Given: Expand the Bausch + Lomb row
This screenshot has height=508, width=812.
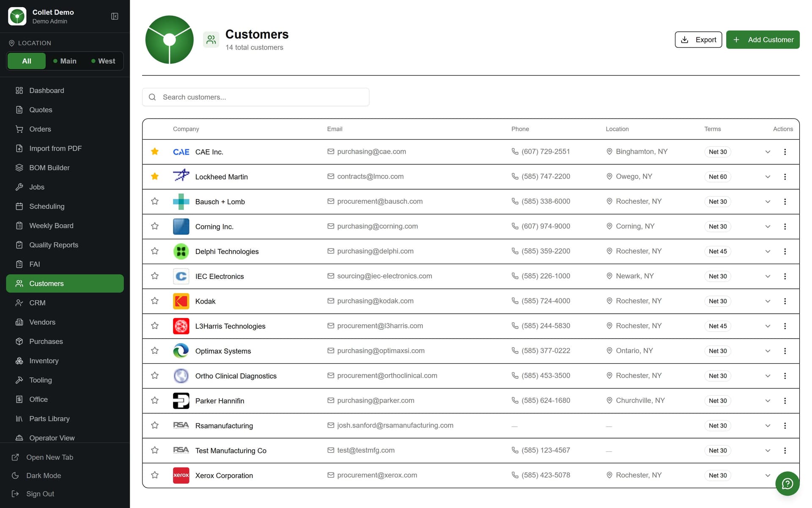Looking at the screenshot, I should (x=768, y=202).
